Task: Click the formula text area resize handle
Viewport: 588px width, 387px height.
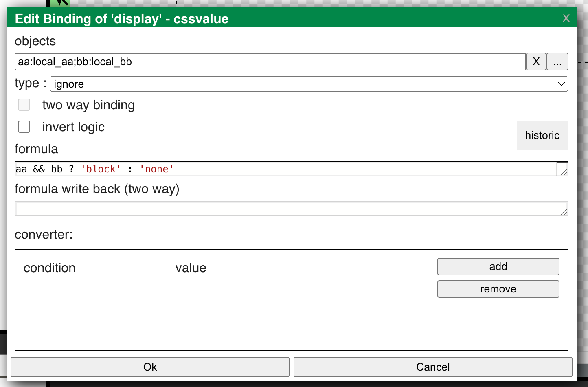Action: coord(564,172)
